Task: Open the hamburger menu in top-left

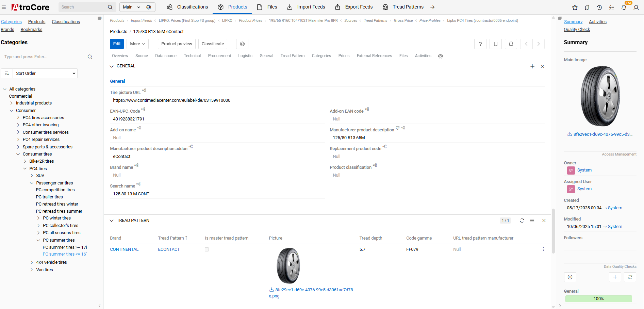Action: pos(4,7)
